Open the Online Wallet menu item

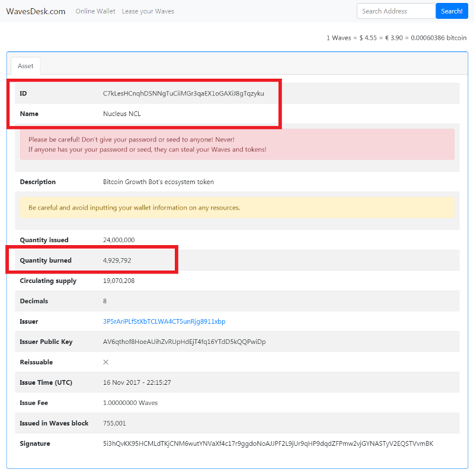point(95,11)
